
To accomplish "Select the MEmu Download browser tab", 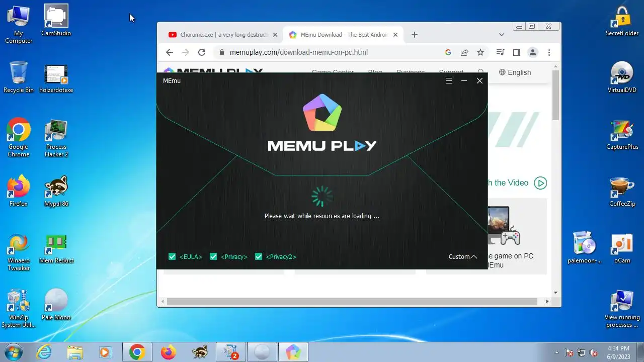I will pos(344,35).
